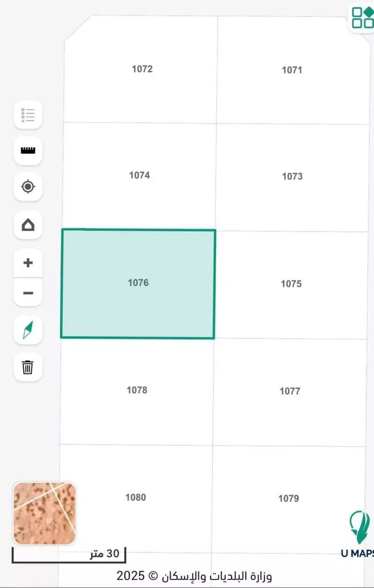The image size is (374, 588).
Task: Delete selection with the trash icon
Action: (28, 367)
